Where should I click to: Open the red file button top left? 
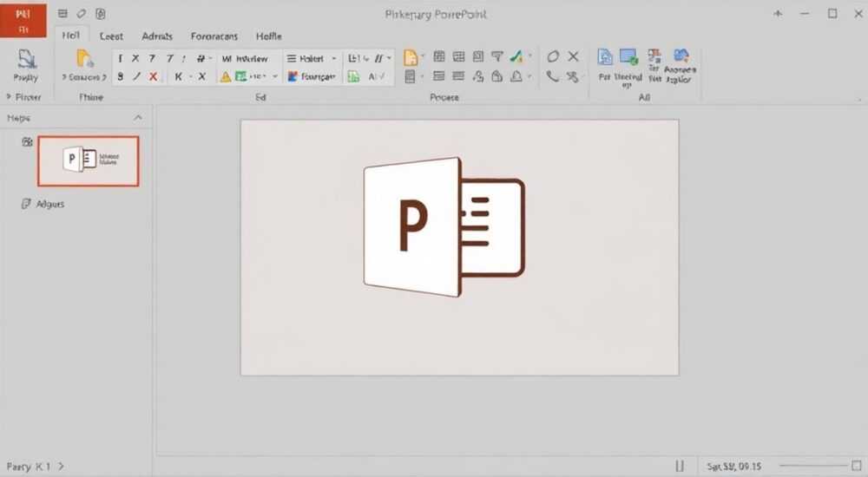tap(23, 20)
